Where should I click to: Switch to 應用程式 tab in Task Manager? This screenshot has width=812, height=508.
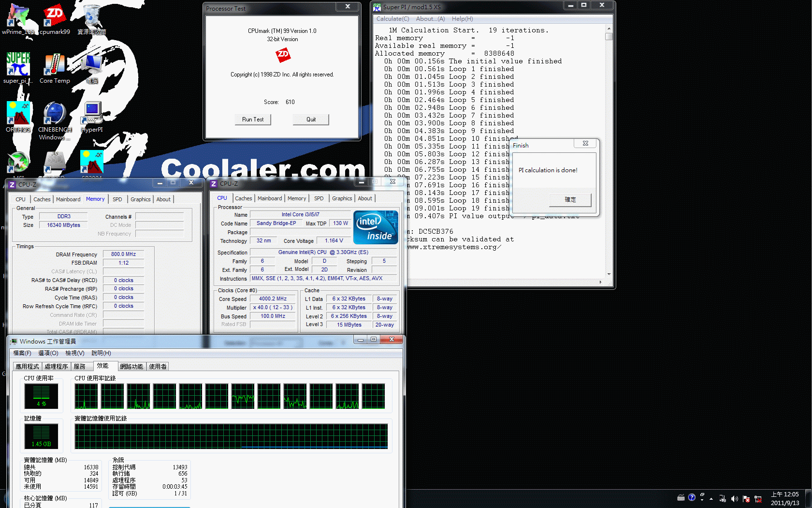point(27,367)
